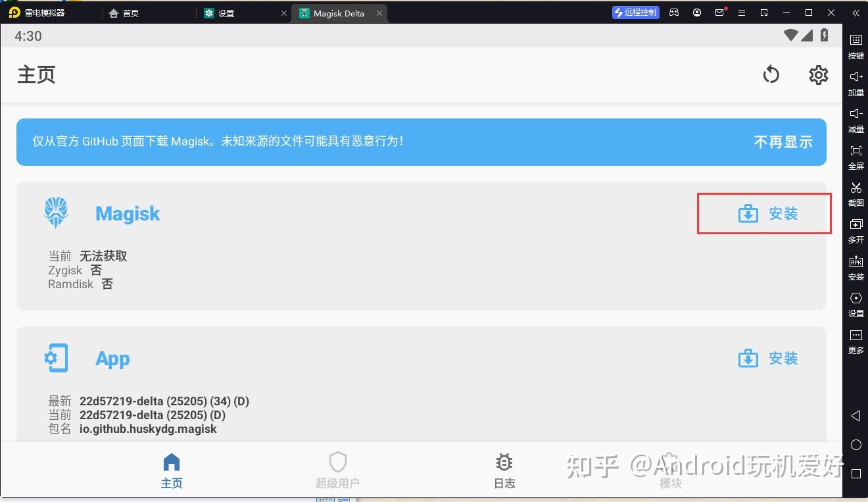Viewport: 868px width, 502px height.
Task: Click the Zygisk 否 row
Action: click(x=75, y=270)
